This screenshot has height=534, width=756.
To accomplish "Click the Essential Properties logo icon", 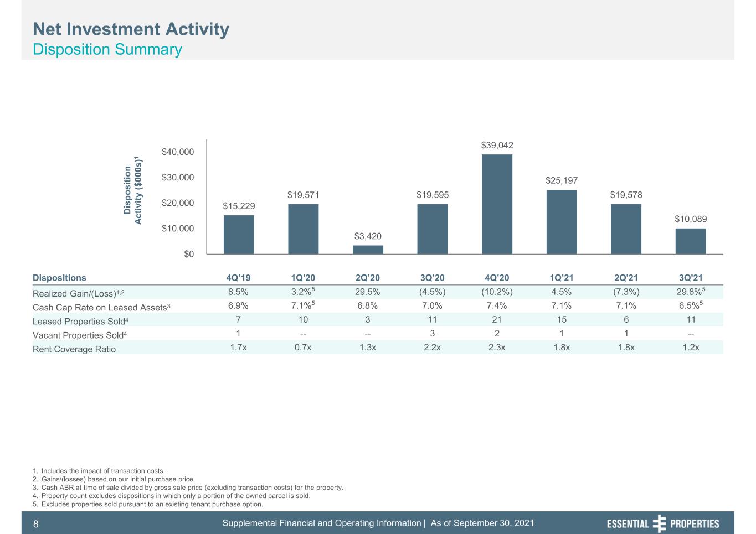I will click(x=659, y=523).
